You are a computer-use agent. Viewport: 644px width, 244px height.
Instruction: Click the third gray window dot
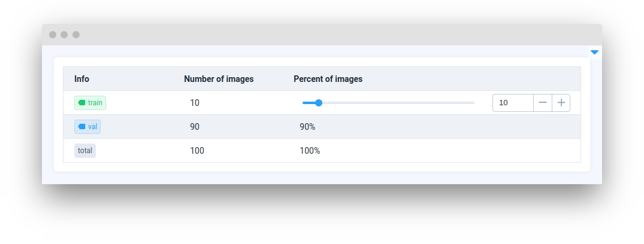[x=76, y=35]
